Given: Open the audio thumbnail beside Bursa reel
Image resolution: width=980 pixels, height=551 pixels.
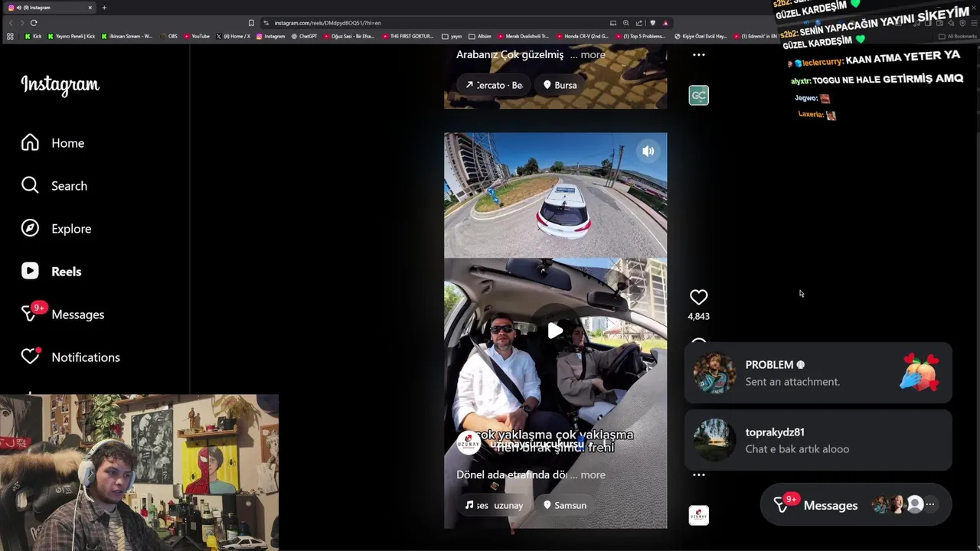Looking at the screenshot, I should tap(698, 95).
